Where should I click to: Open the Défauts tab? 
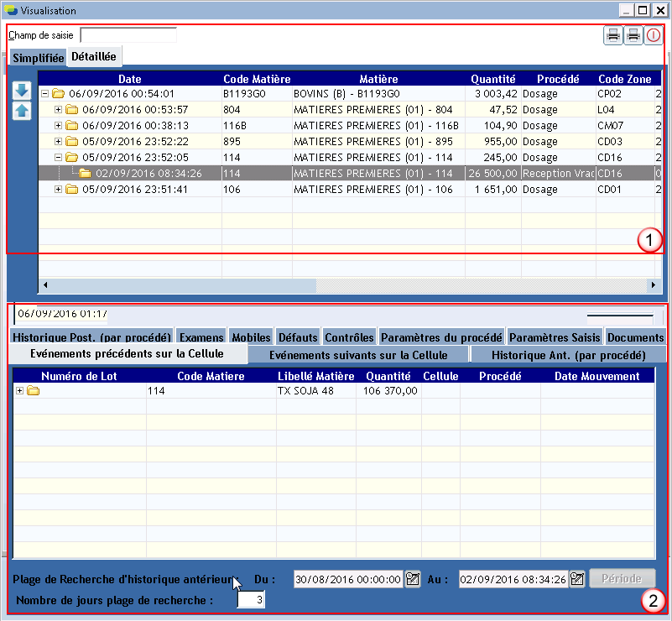click(298, 337)
